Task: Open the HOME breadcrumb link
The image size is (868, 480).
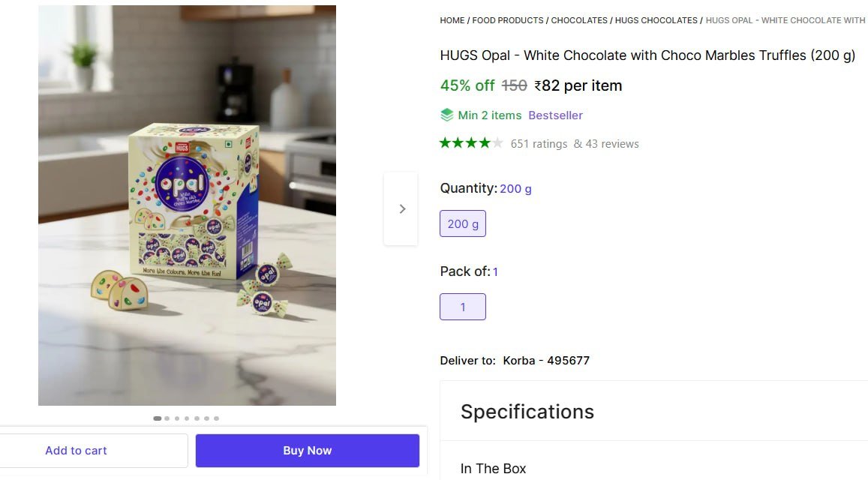Action: click(x=452, y=20)
